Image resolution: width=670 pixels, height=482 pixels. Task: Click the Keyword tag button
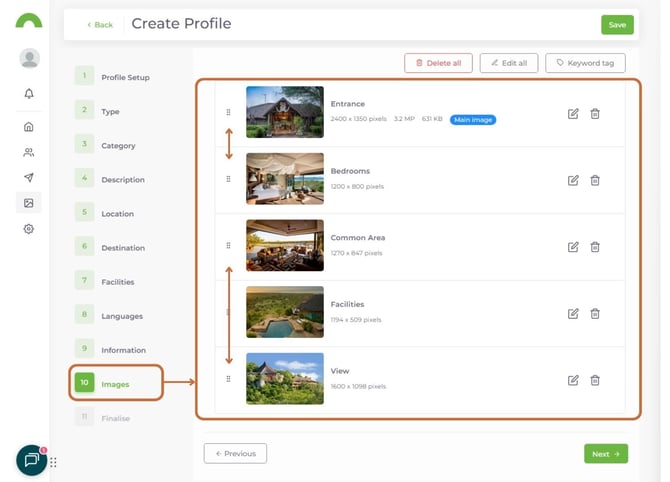585,63
